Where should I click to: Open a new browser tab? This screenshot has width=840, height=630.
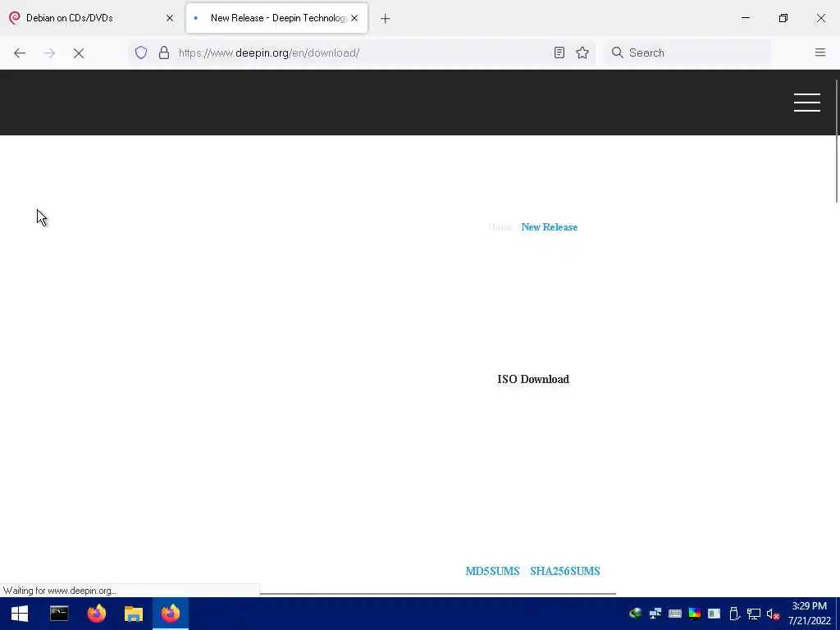pos(386,18)
